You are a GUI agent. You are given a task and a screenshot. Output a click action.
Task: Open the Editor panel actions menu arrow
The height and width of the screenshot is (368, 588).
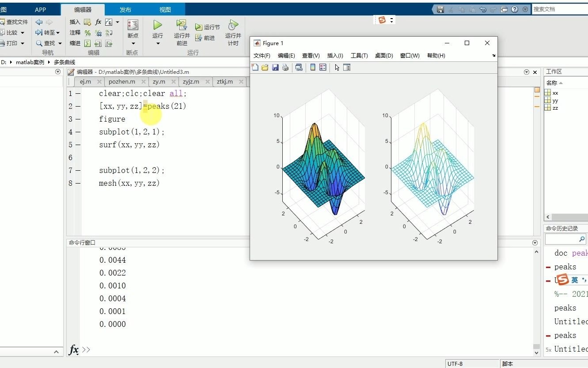[x=526, y=72]
